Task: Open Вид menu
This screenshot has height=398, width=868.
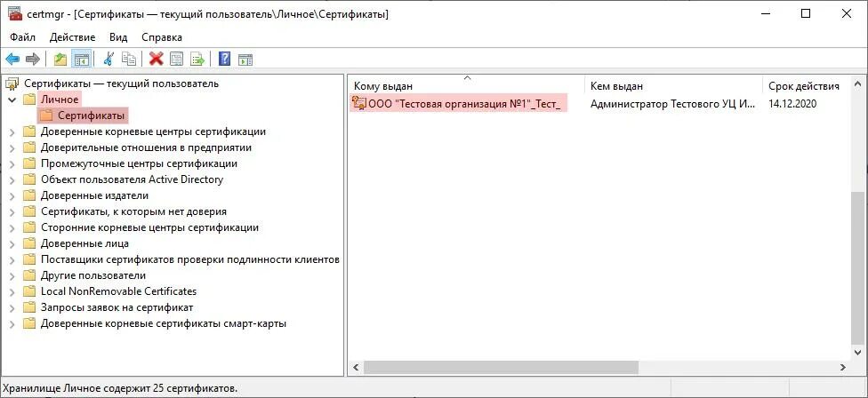Action: coord(118,37)
